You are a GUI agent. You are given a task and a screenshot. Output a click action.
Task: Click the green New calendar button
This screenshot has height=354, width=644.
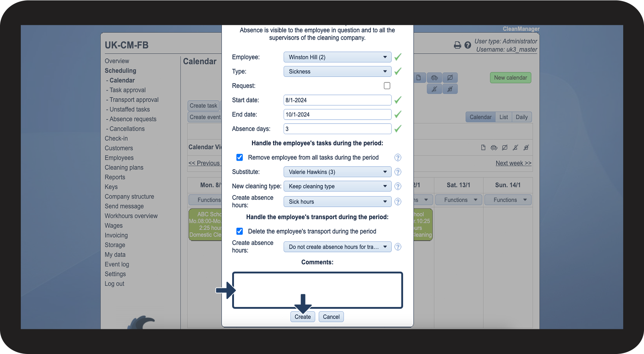click(511, 78)
